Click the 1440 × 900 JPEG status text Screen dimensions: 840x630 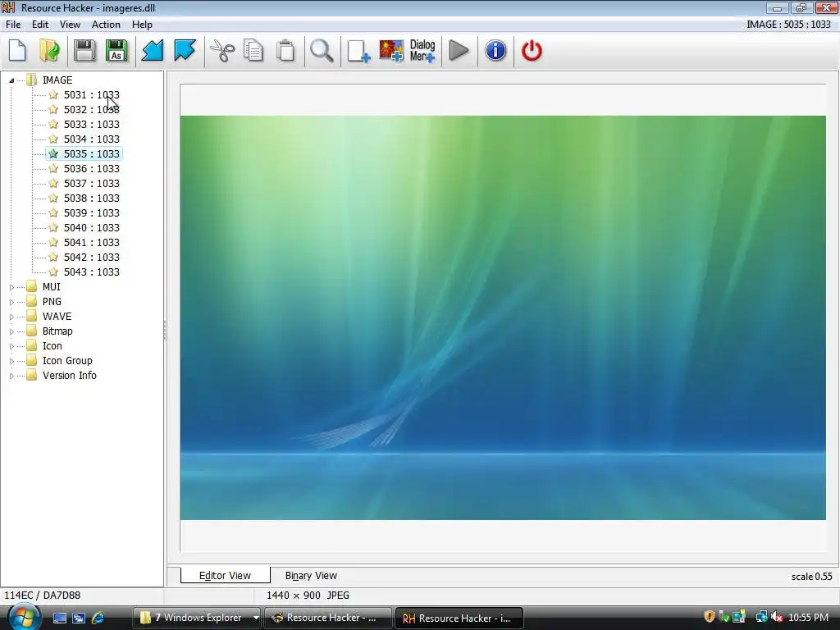point(308,596)
